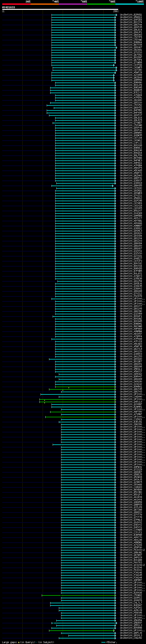Screen dimensions: 146x644
Task: Select UniRef100_O82480 row label
Action: coord(131,100)
